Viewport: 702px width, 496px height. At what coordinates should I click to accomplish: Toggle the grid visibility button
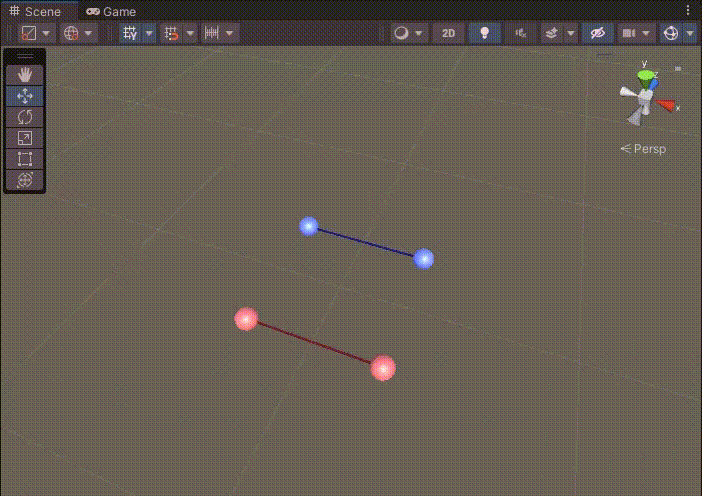[x=130, y=33]
